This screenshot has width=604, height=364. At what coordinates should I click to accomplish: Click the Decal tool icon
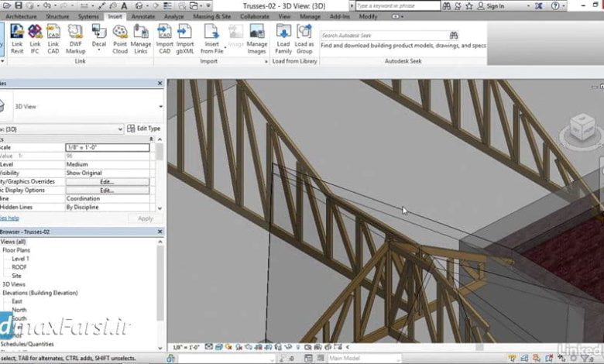point(99,32)
